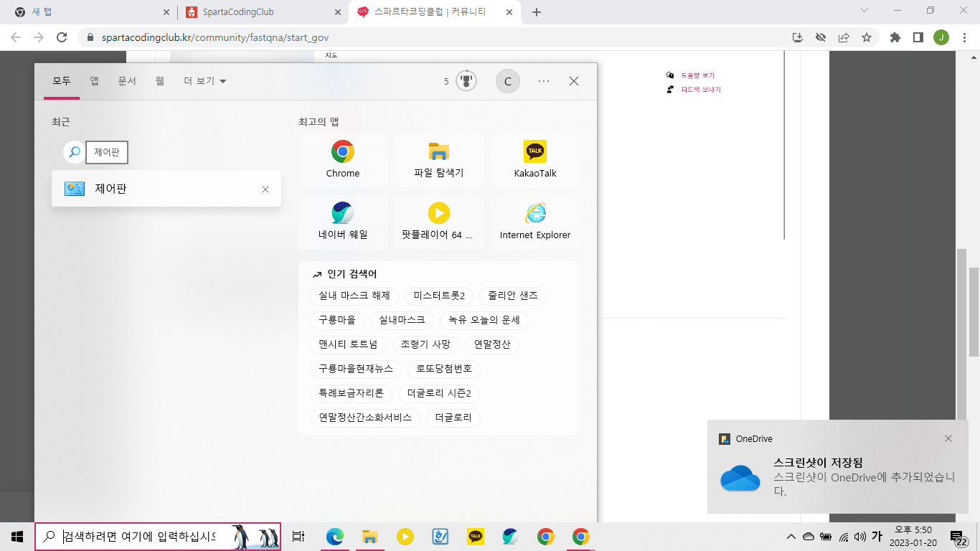Open Chrome from top apps
The width and height of the screenshot is (980, 551).
click(343, 160)
